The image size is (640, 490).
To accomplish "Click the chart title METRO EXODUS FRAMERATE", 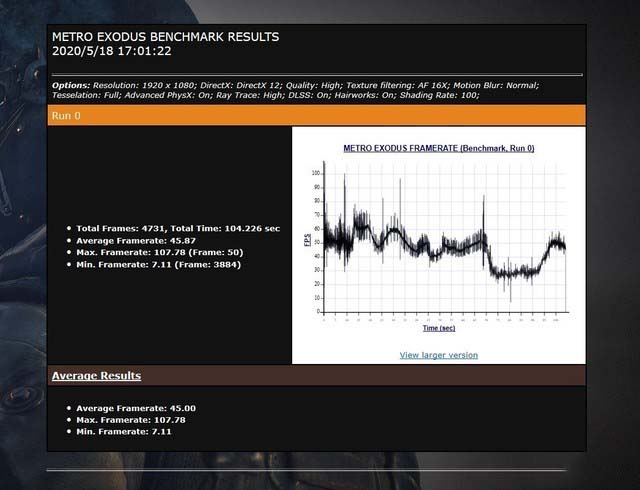I will (x=439, y=149).
